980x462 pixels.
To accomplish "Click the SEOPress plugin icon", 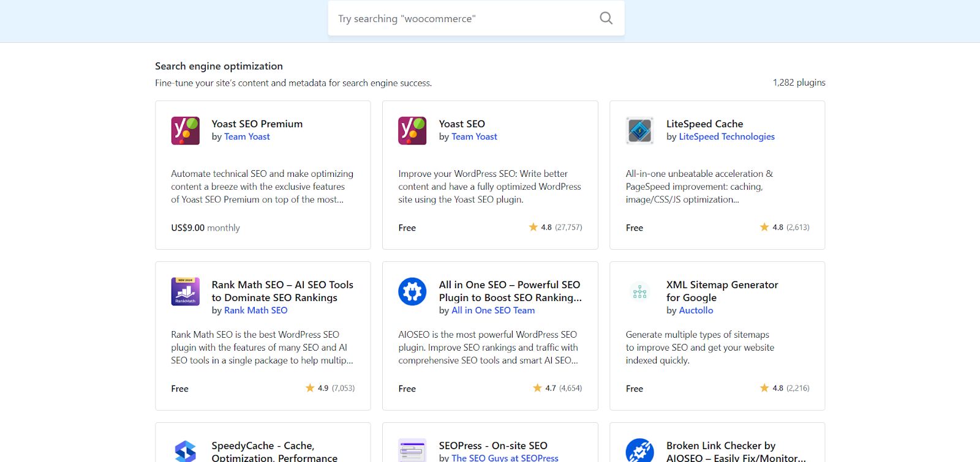I will tap(412, 450).
